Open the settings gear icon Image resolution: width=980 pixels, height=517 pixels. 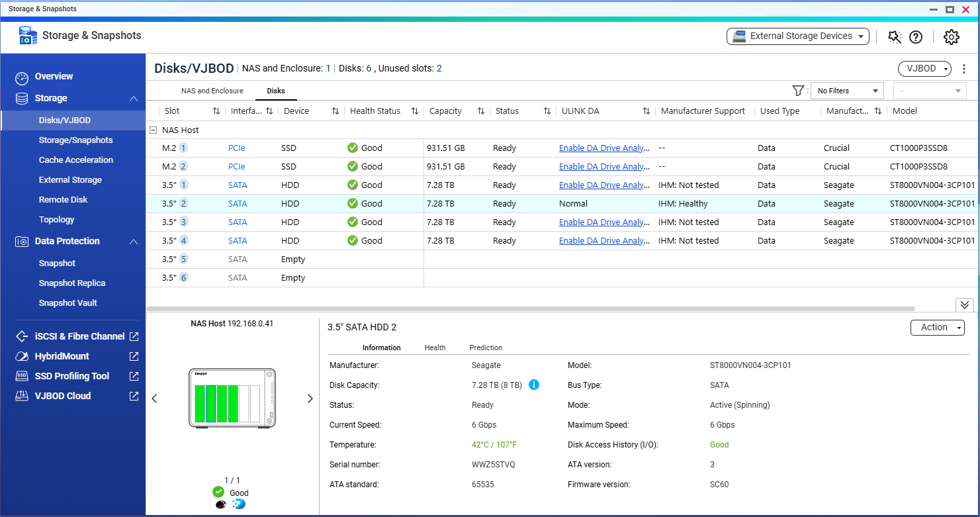pyautogui.click(x=951, y=37)
